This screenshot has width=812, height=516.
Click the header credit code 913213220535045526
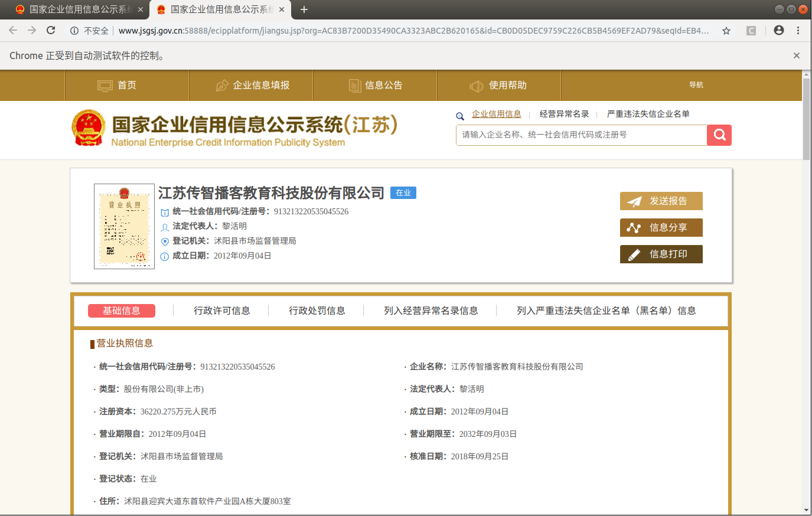(311, 212)
